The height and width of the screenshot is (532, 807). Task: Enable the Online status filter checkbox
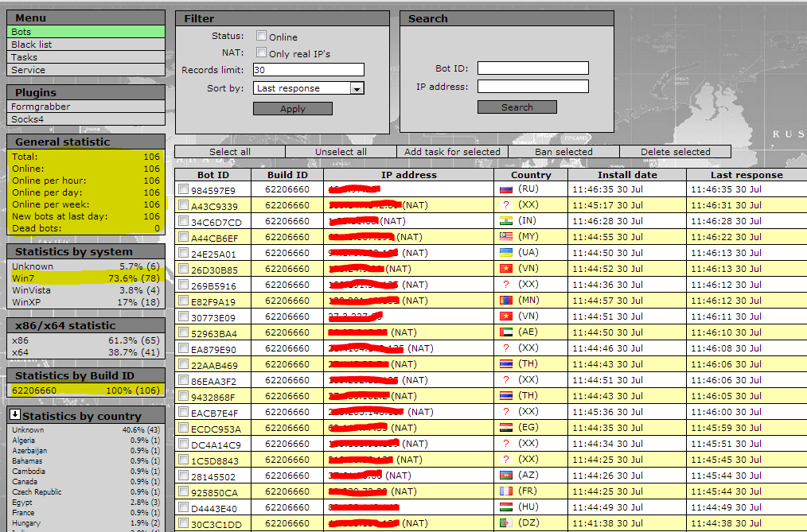coord(262,36)
